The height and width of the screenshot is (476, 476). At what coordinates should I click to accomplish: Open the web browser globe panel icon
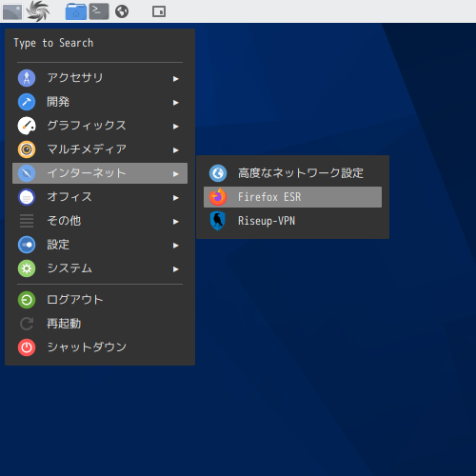(122, 11)
